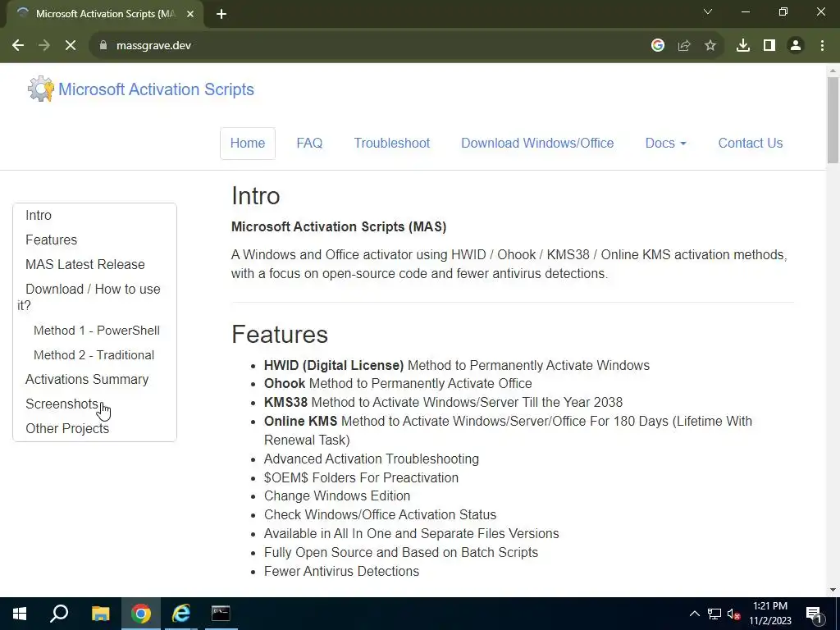Click the Intro sidebar link
840x630 pixels.
(x=39, y=216)
